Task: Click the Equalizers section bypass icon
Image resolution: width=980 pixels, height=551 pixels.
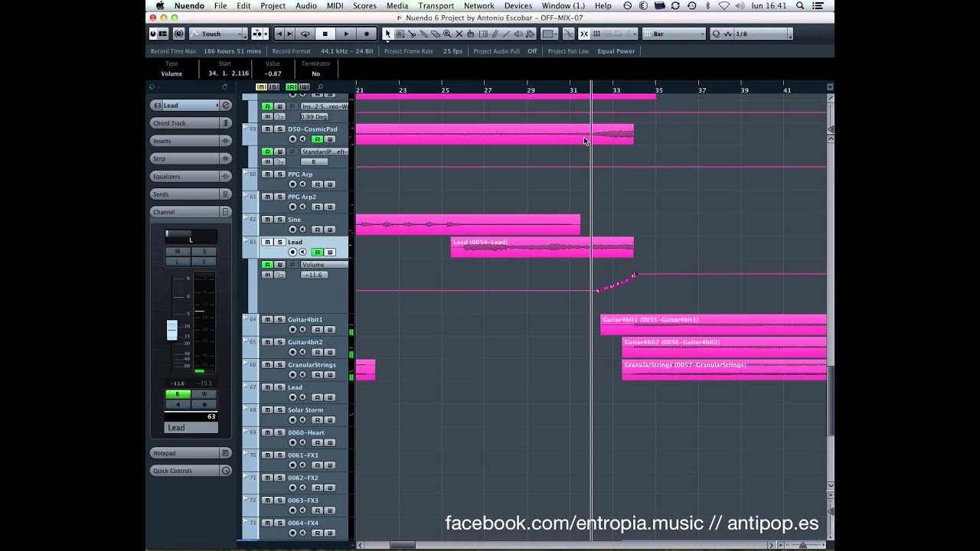Action: coord(226,177)
